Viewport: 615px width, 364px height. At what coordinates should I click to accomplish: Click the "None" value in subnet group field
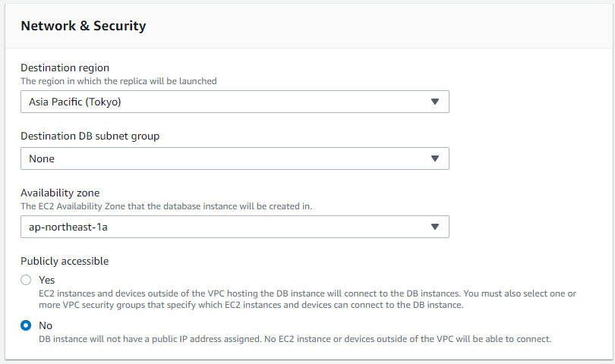42,158
